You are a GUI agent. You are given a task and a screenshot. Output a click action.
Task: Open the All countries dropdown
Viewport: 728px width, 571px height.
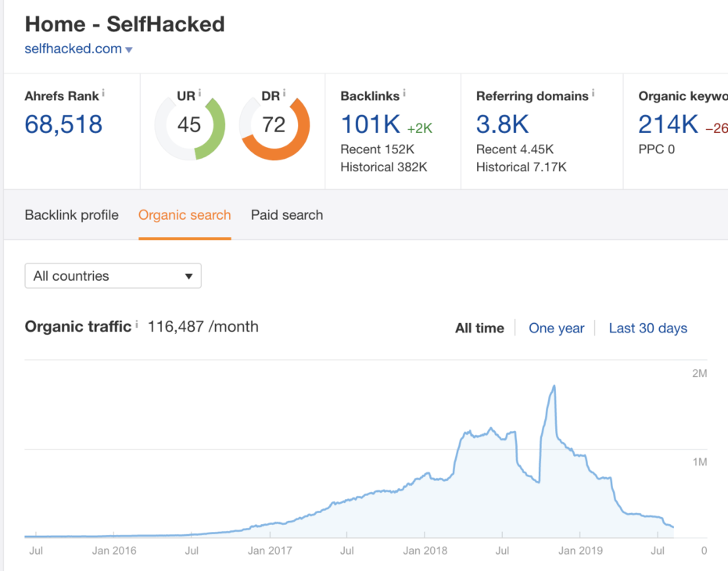pyautogui.click(x=113, y=276)
